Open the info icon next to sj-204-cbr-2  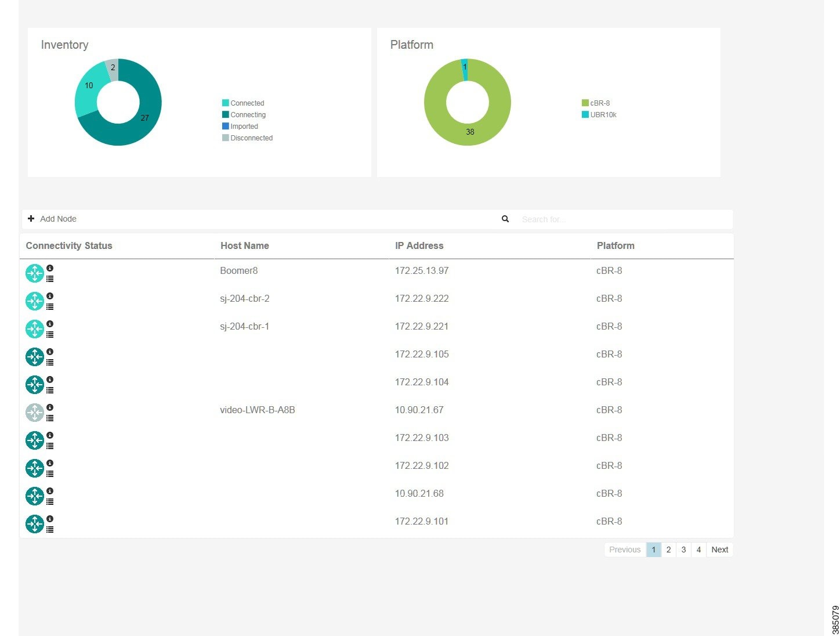tap(50, 295)
